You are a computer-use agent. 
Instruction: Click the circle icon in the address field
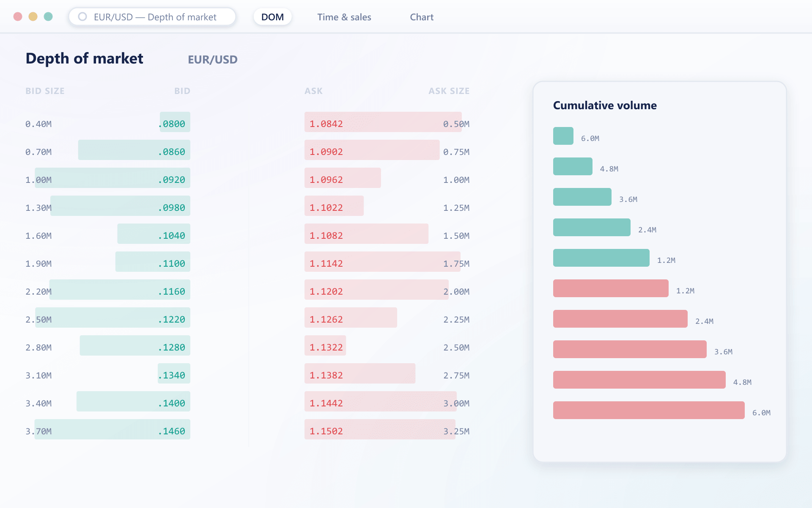(82, 17)
